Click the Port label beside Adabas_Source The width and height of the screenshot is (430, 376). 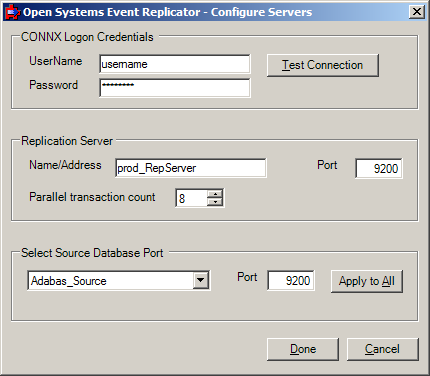247,277
